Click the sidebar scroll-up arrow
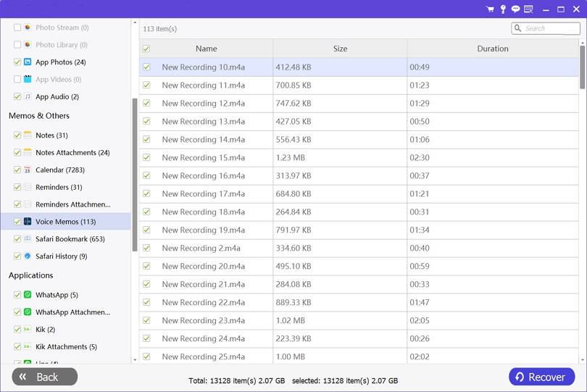Image resolution: width=587 pixels, height=392 pixels. (x=135, y=23)
